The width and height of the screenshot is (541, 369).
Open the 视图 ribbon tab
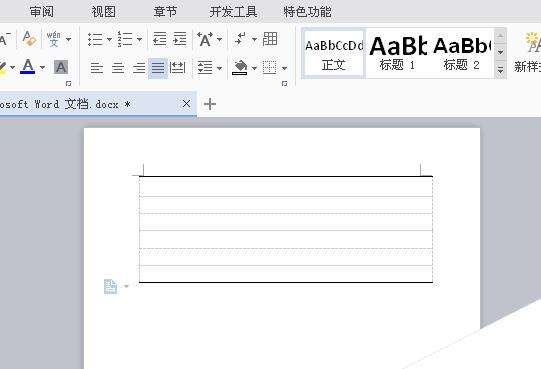[104, 12]
